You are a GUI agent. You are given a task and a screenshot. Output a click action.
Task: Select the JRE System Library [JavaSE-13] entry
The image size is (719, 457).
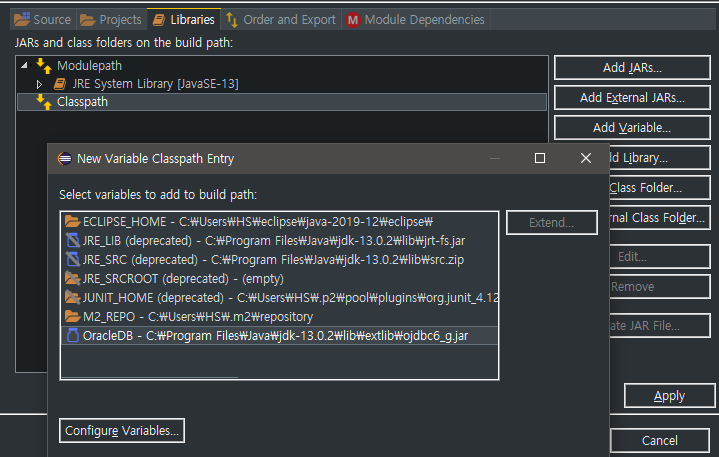[155, 84]
